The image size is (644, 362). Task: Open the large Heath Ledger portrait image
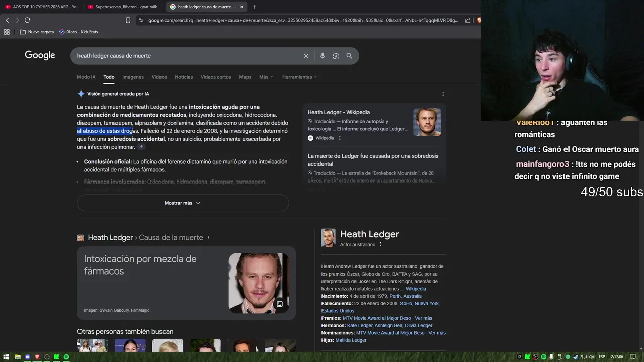coord(259,283)
